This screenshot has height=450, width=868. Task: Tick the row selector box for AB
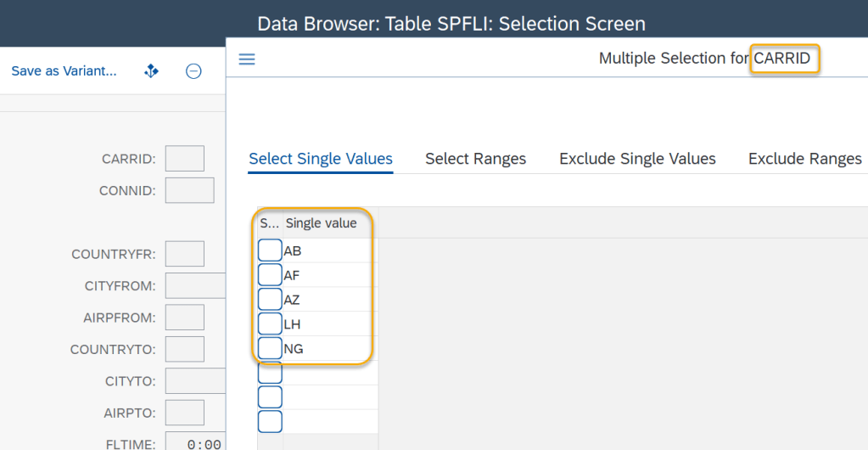[270, 250]
